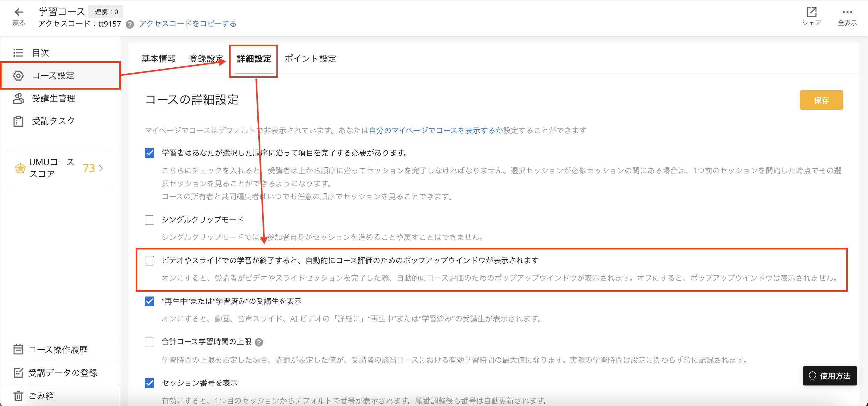Click the back arrow icon

(19, 12)
